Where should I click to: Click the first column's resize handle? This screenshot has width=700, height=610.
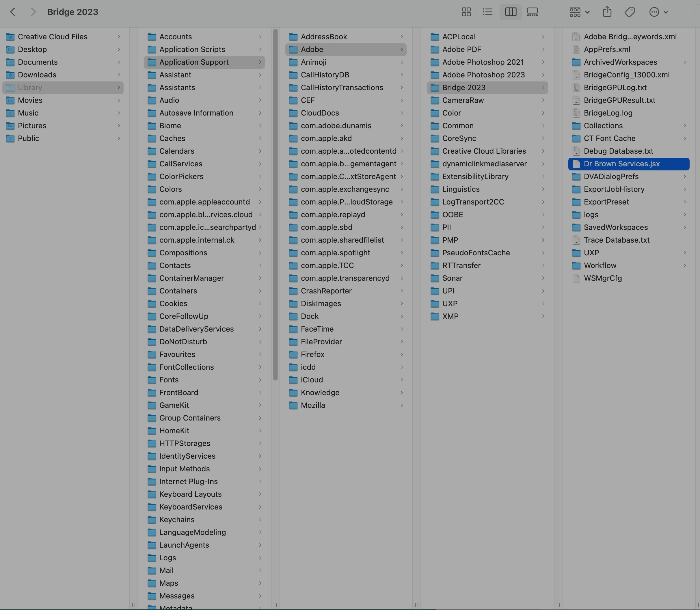[x=133, y=605]
